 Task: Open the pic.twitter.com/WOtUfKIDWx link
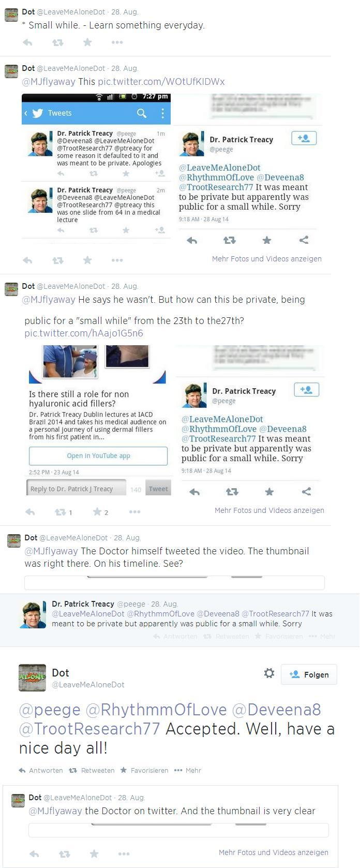pos(161,82)
